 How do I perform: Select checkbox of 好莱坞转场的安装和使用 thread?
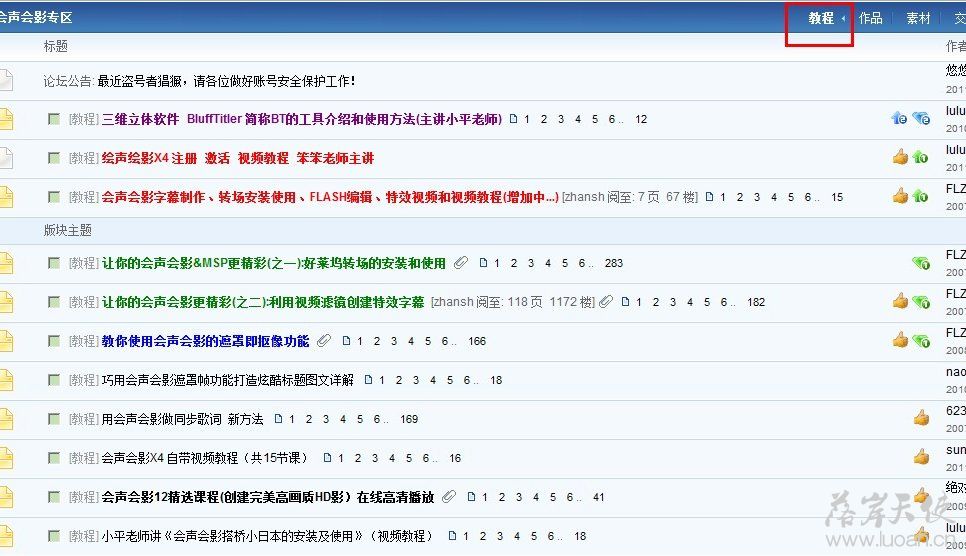click(54, 263)
